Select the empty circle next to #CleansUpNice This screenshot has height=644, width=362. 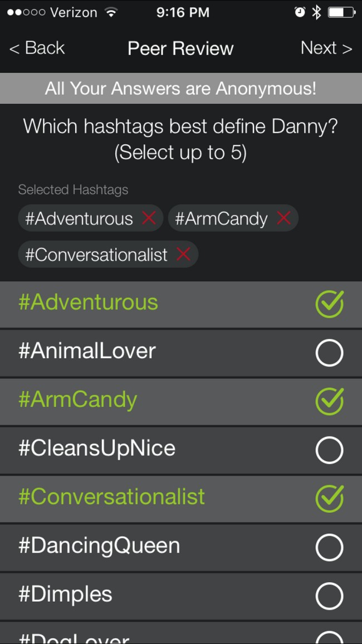pos(329,450)
